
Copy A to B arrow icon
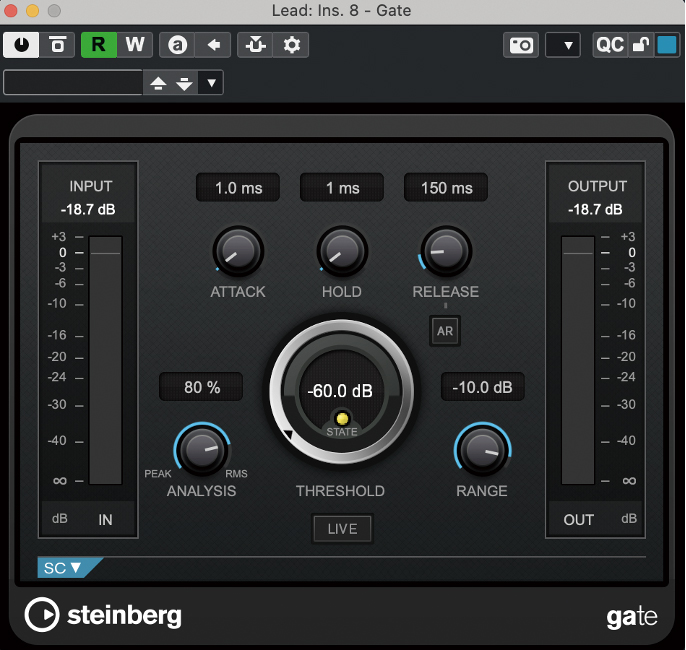click(213, 45)
